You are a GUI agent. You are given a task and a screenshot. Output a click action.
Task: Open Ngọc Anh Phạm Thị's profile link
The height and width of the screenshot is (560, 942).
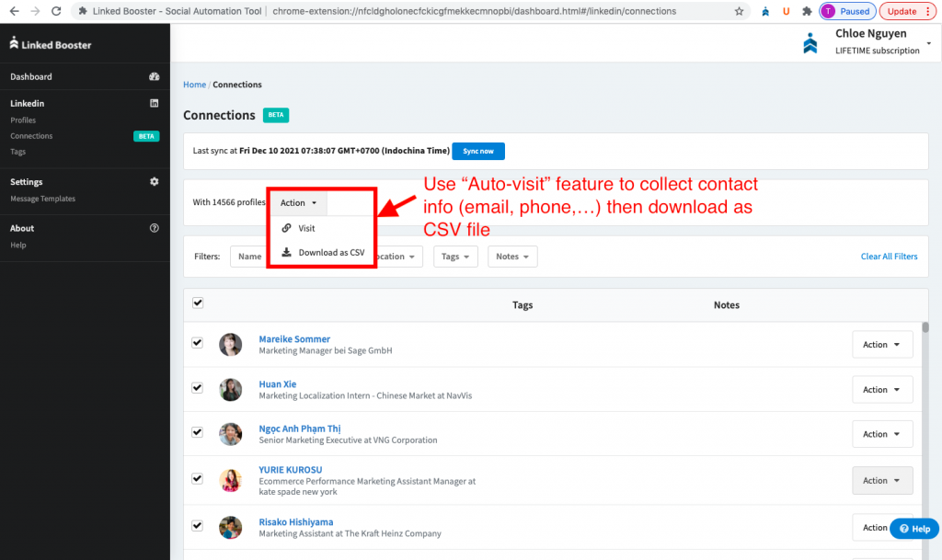pyautogui.click(x=300, y=429)
